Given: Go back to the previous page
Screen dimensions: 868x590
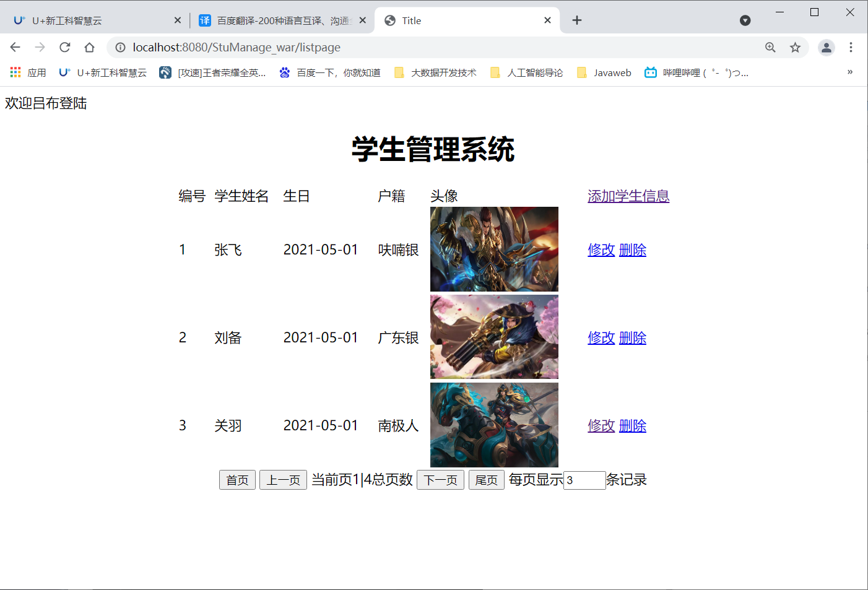Looking at the screenshot, I should click(x=15, y=47).
